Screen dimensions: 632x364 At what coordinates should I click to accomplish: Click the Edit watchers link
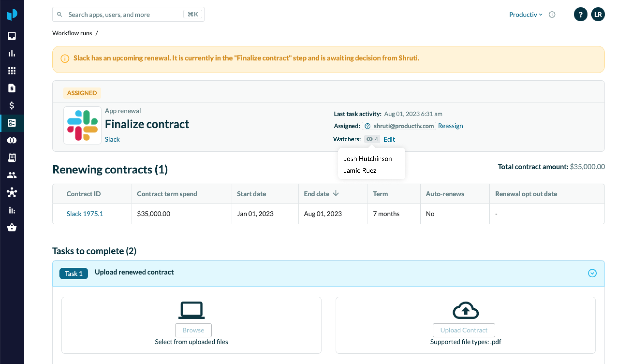tap(389, 139)
